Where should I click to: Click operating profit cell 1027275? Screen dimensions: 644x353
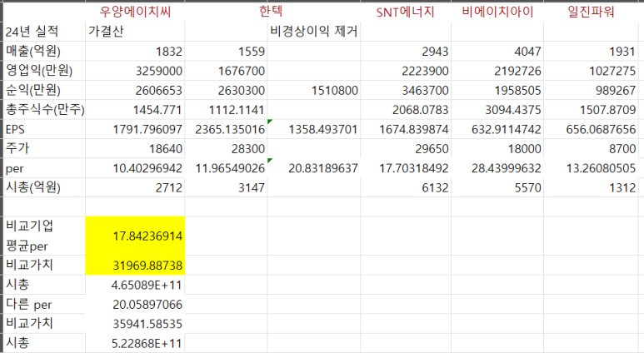pyautogui.click(x=591, y=71)
